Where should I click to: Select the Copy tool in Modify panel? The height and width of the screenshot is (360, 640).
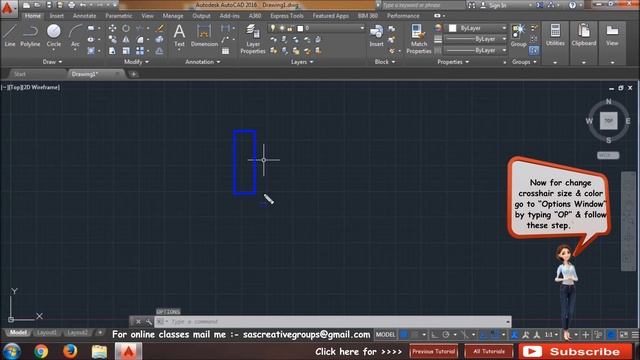coord(112,40)
